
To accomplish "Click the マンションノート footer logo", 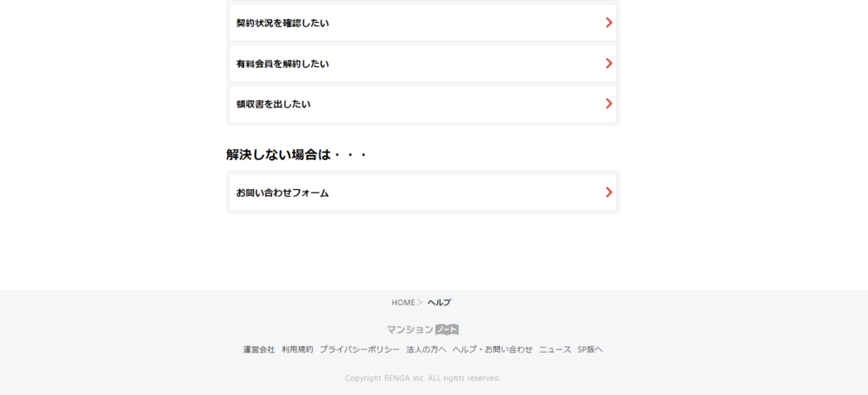I will (423, 330).
